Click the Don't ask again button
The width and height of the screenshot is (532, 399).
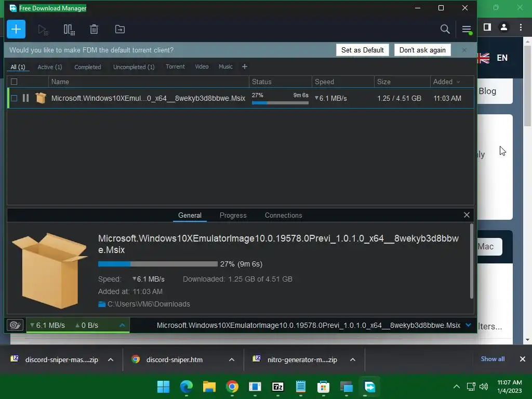pyautogui.click(x=422, y=50)
